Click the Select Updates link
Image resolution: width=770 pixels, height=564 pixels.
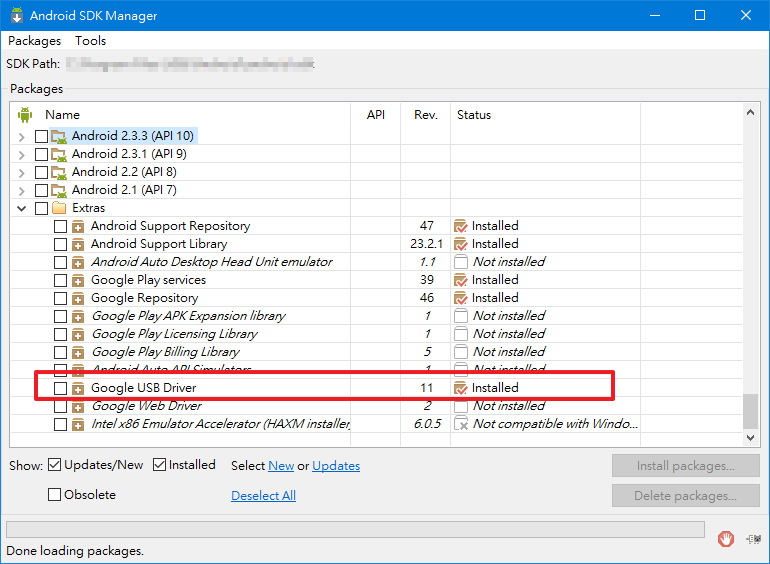pyautogui.click(x=336, y=466)
